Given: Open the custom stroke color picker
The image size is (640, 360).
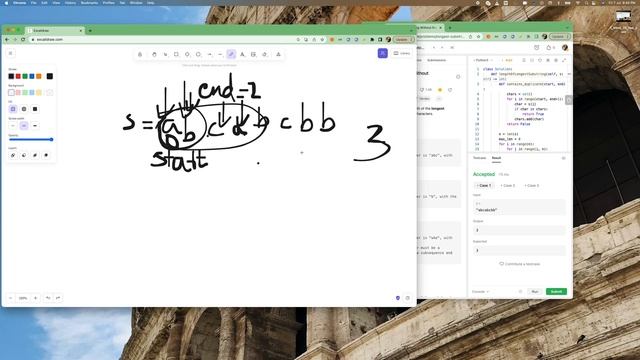Looking at the screenshot, I should (50, 76).
